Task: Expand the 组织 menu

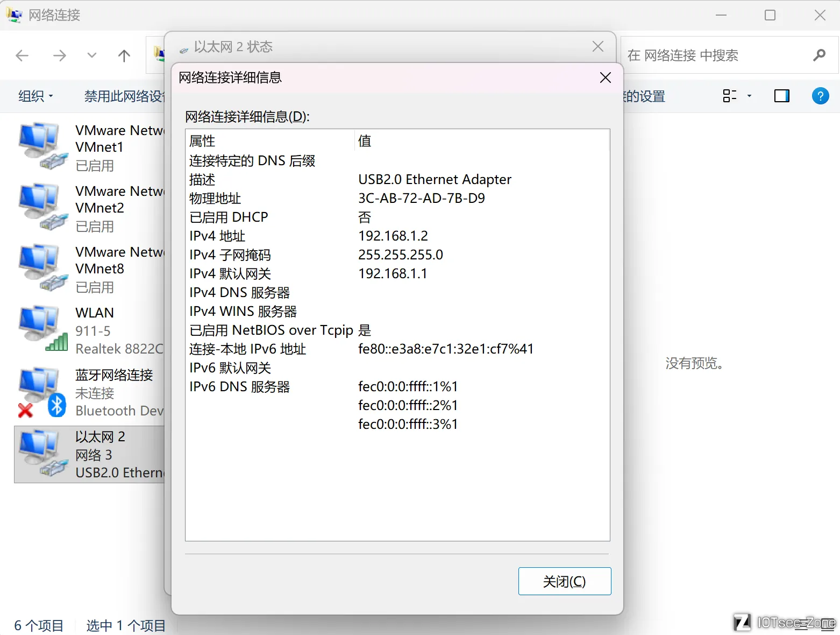Action: coord(35,96)
